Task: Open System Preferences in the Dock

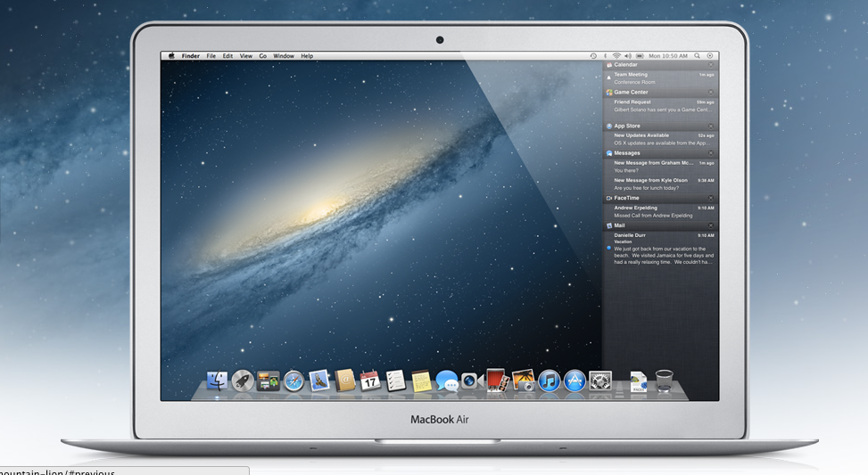Action: tap(599, 381)
